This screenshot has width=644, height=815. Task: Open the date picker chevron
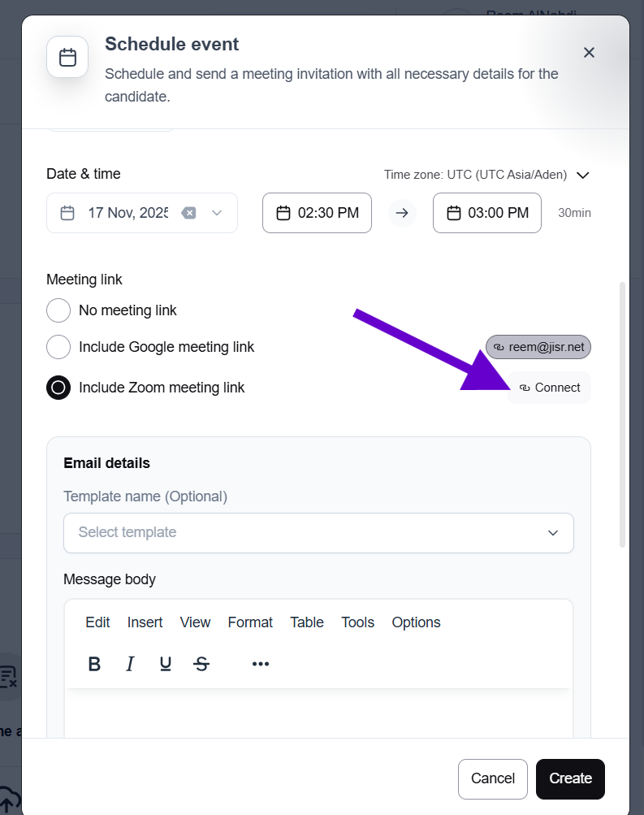217,213
